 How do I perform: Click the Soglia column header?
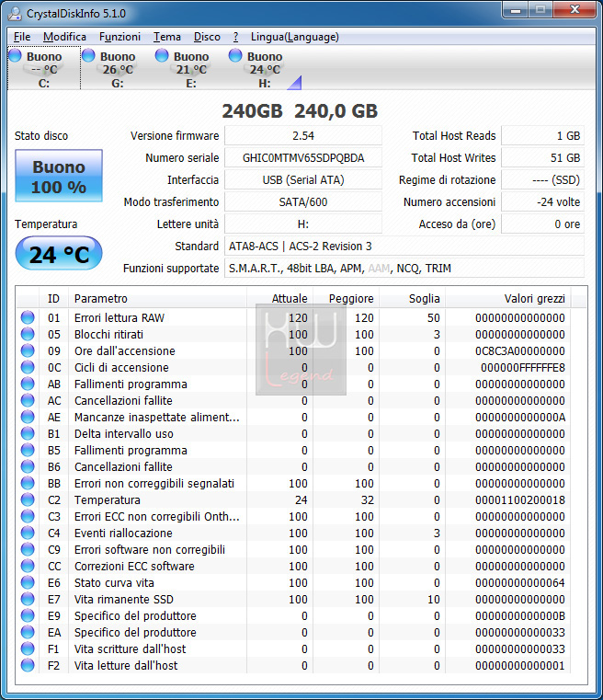[x=412, y=298]
